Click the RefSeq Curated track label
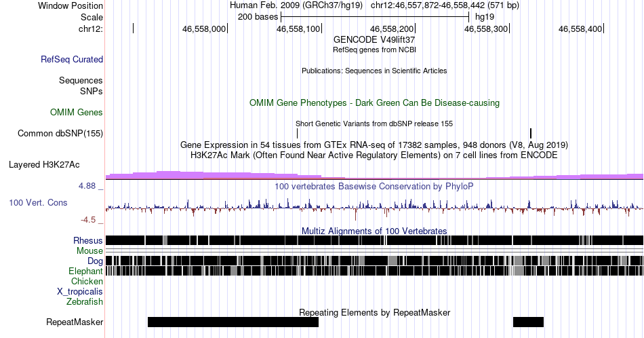Viewport: 644px width, 338px height. [x=71, y=59]
